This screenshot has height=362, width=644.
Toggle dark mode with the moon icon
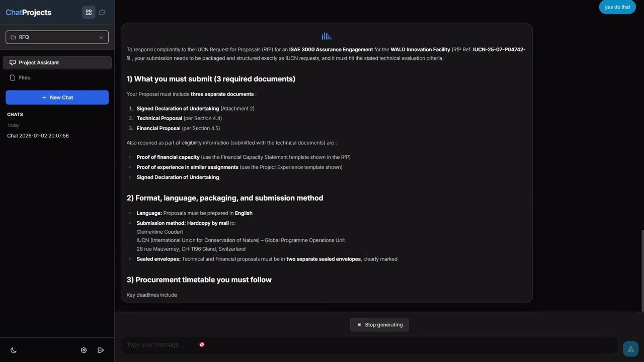point(14,350)
